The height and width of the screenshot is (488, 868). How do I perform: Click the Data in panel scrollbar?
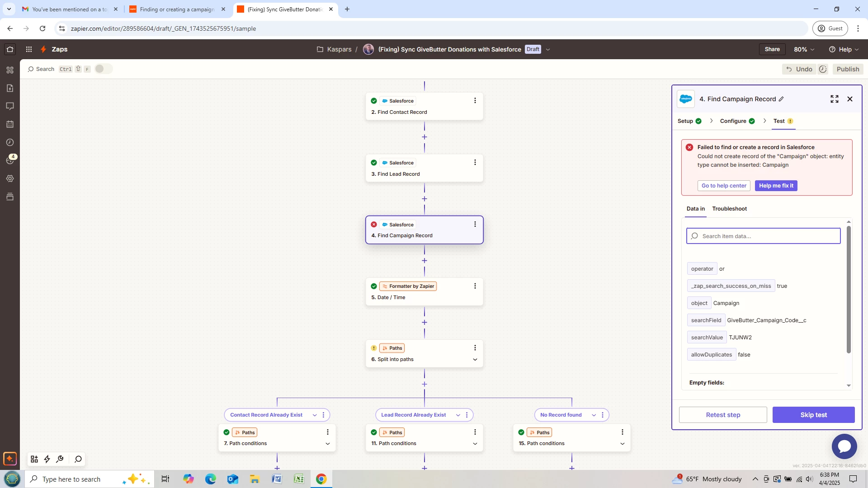(849, 289)
